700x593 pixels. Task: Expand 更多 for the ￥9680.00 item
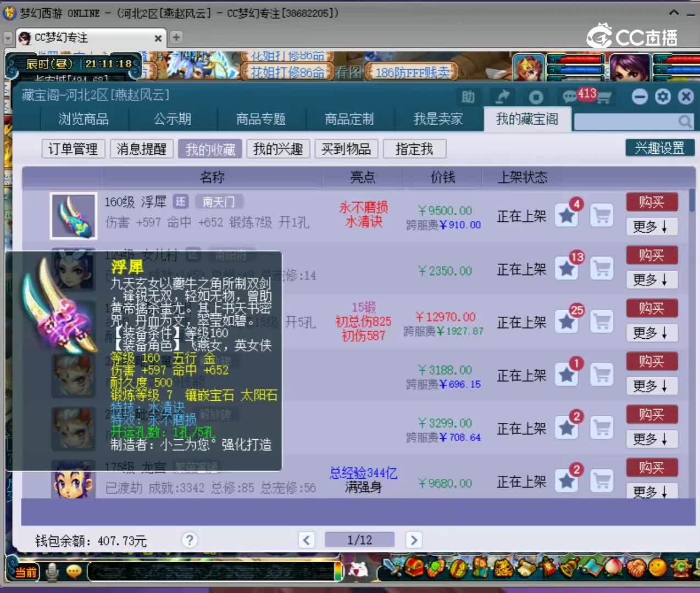(x=652, y=491)
